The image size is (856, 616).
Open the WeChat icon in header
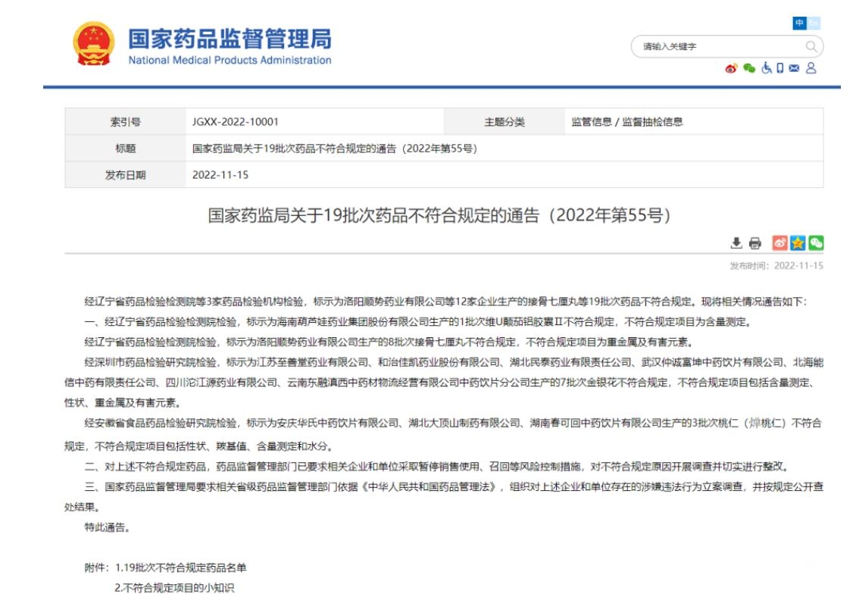[x=749, y=69]
